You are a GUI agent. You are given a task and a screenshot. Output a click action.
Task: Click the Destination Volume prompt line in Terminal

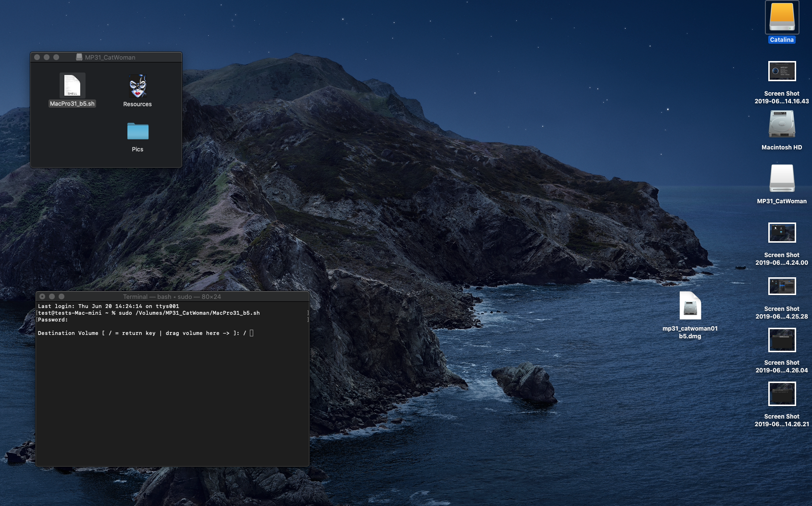146,333
